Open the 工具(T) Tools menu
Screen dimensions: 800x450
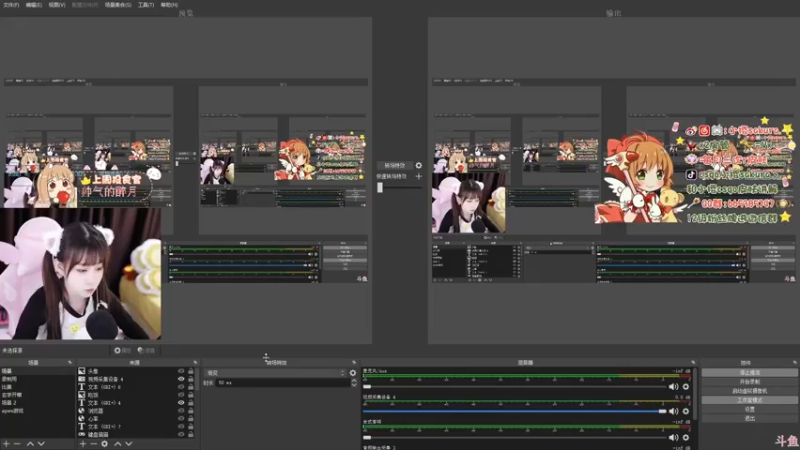tap(146, 5)
